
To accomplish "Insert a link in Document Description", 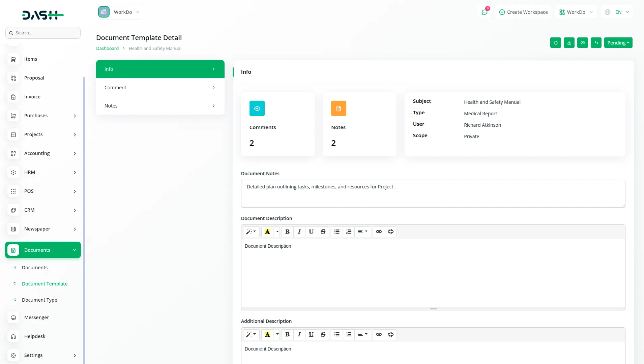I will (379, 232).
